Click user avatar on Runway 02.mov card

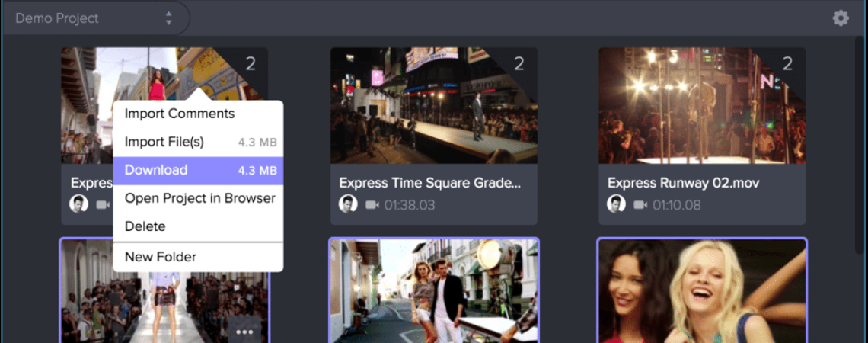[616, 204]
